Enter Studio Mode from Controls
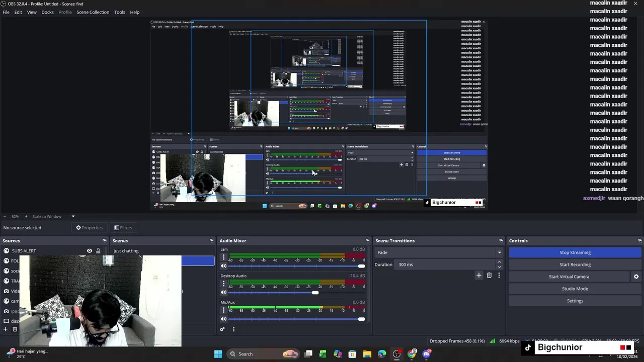644x362 pixels. coord(575,289)
